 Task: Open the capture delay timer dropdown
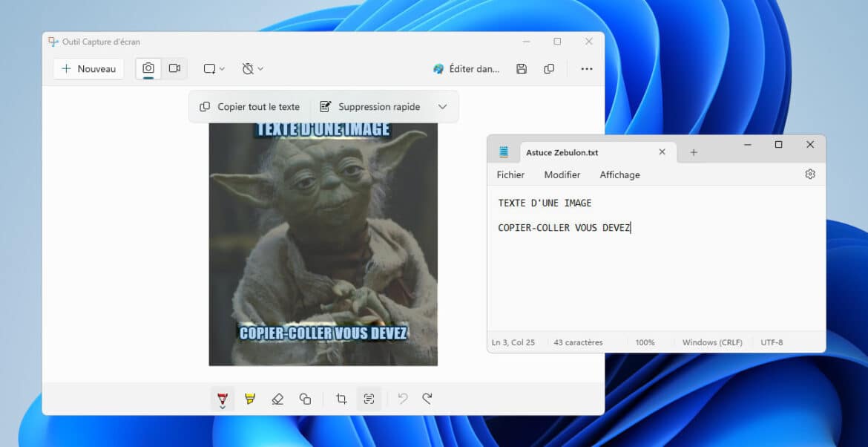252,69
